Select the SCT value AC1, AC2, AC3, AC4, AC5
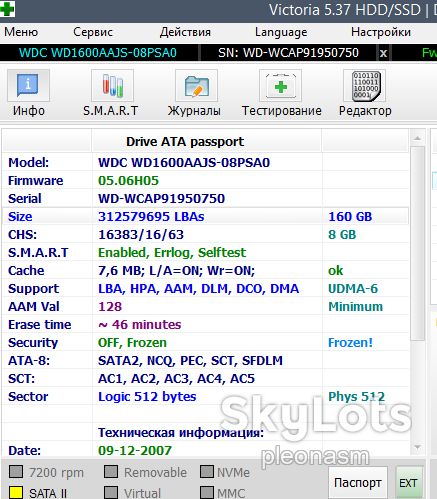437x499 pixels. [x=176, y=379]
